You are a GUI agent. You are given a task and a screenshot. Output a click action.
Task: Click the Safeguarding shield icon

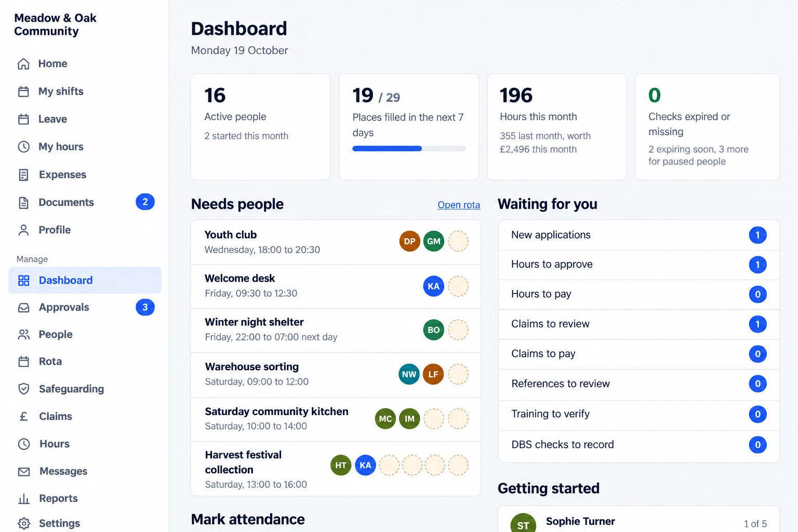click(24, 389)
